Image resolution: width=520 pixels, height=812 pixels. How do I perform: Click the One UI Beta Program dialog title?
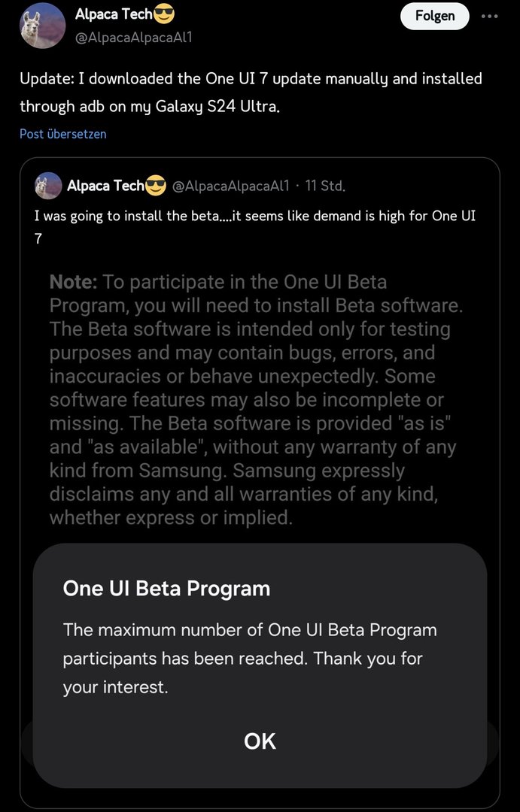click(166, 588)
